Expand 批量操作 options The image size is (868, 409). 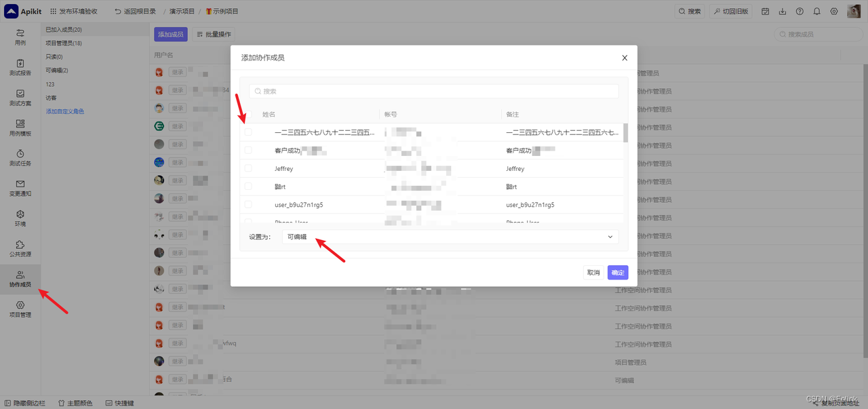tap(215, 34)
